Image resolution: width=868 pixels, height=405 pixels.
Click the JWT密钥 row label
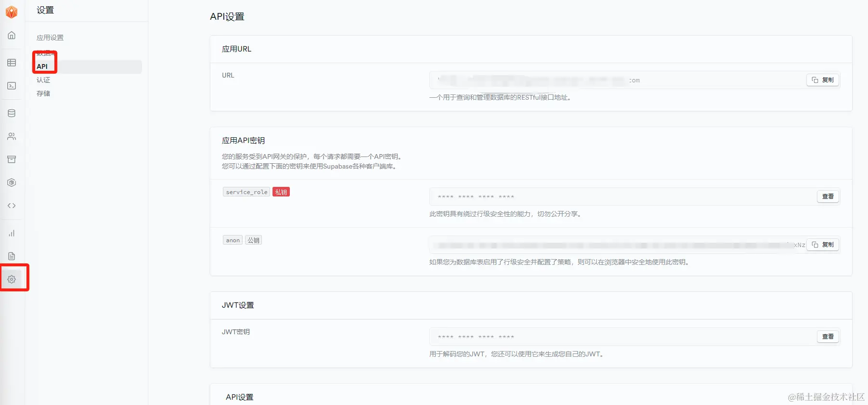[236, 332]
